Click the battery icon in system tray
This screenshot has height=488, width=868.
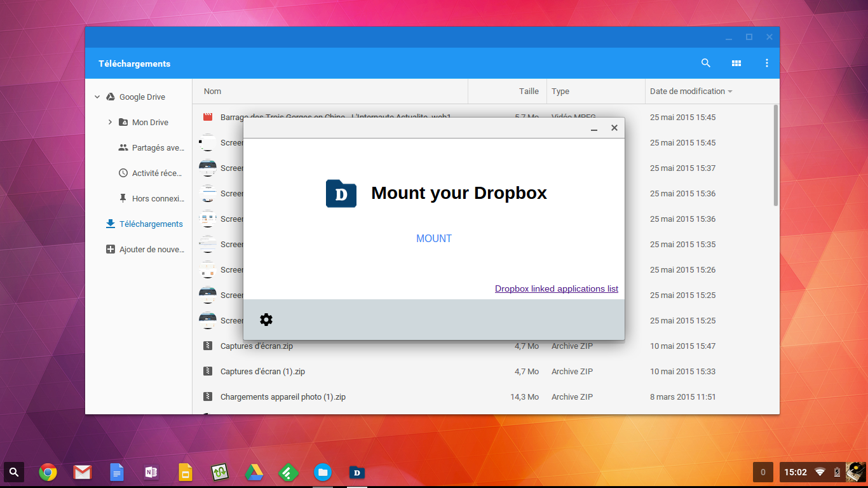(837, 472)
